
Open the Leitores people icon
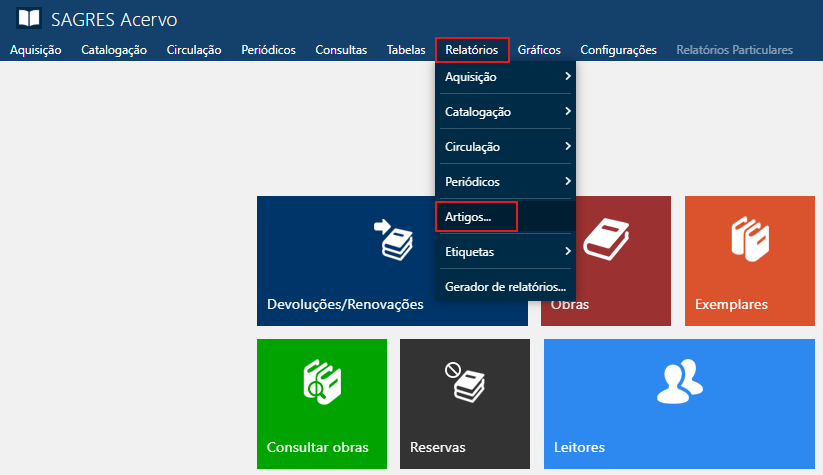point(679,381)
